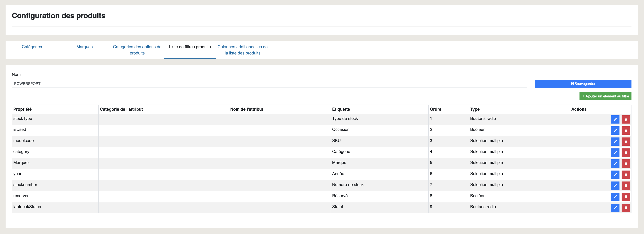The image size is (644, 237).
Task: Delete the isUsed filter row
Action: [626, 130]
